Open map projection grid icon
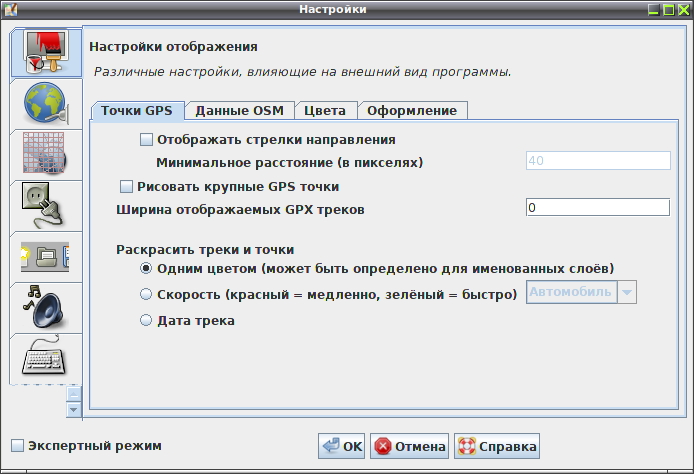 click(x=46, y=155)
